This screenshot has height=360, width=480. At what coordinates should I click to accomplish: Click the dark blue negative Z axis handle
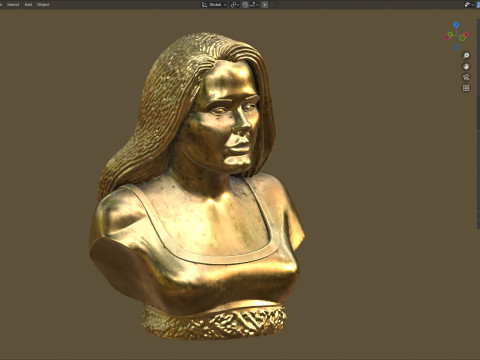click(456, 47)
